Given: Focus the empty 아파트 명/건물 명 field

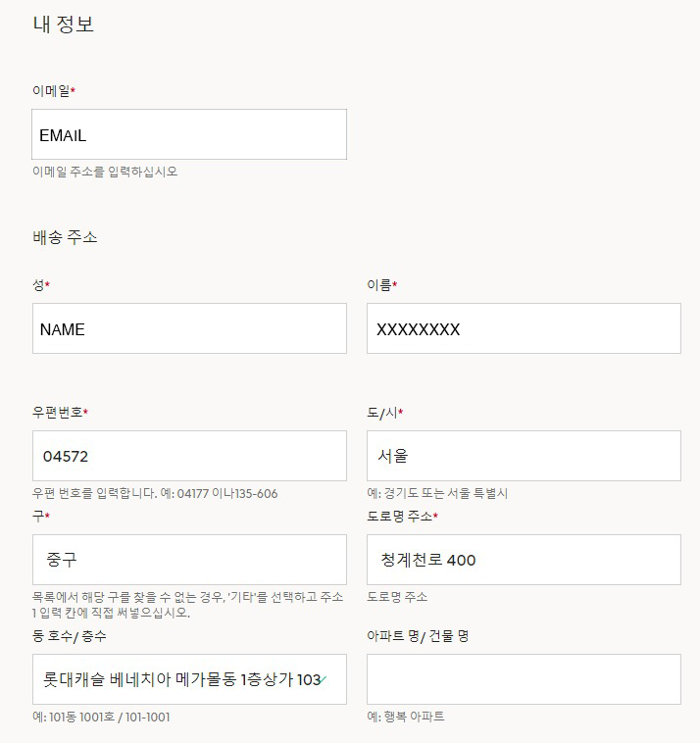Looking at the screenshot, I should tap(524, 679).
